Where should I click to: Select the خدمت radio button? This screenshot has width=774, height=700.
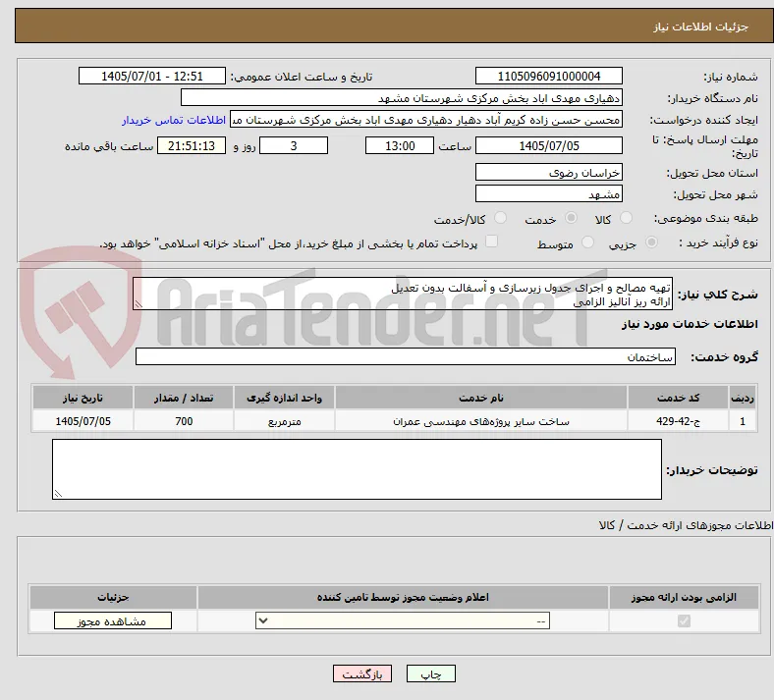[x=571, y=218]
